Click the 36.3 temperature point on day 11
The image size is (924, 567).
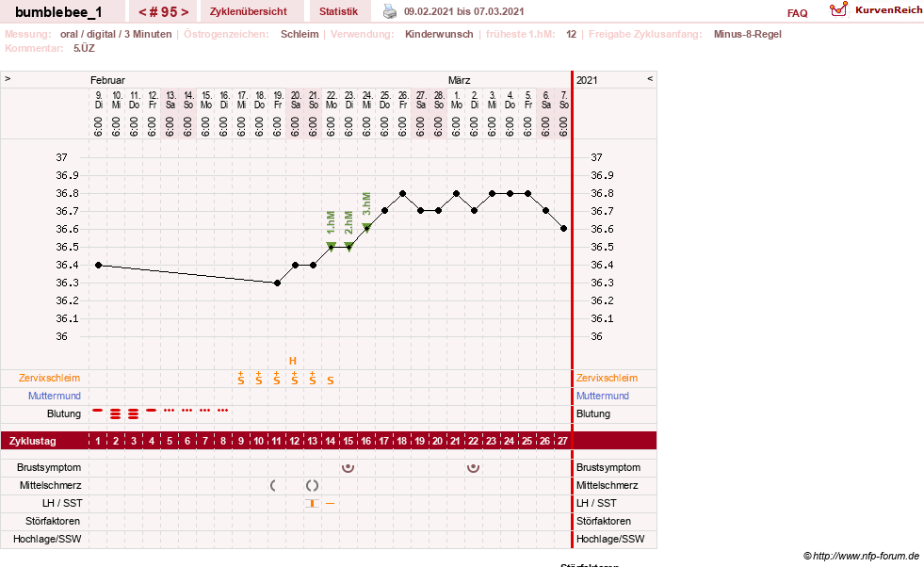pyautogui.click(x=278, y=283)
